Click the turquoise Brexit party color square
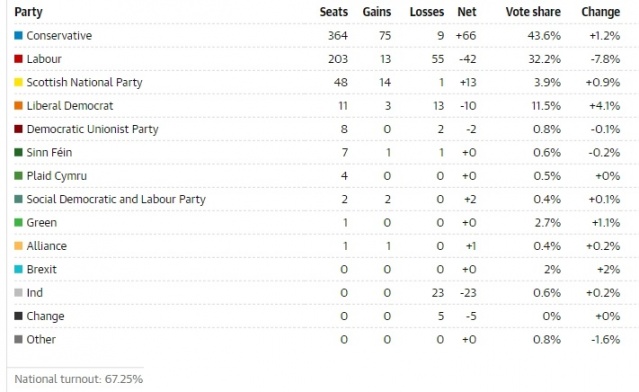Image resolution: width=639 pixels, height=392 pixels. pyautogui.click(x=18, y=269)
